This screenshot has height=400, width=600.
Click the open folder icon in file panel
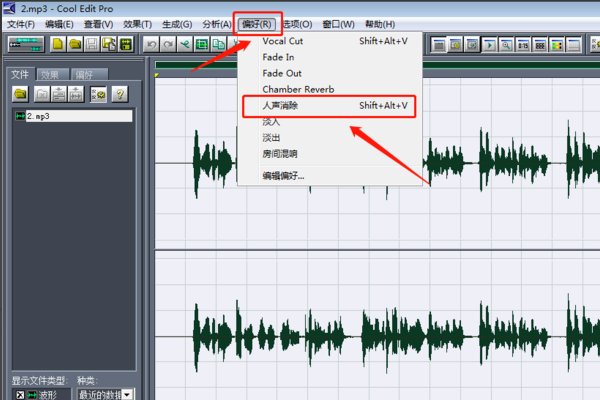20,93
